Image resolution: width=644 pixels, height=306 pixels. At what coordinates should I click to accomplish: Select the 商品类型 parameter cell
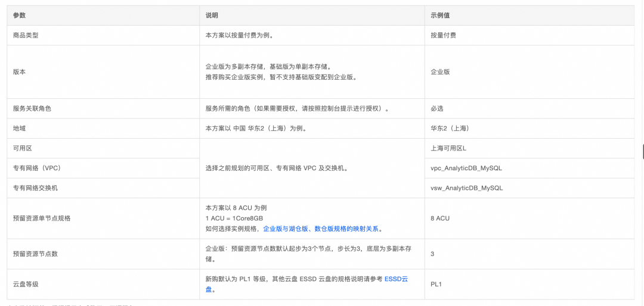pos(103,35)
